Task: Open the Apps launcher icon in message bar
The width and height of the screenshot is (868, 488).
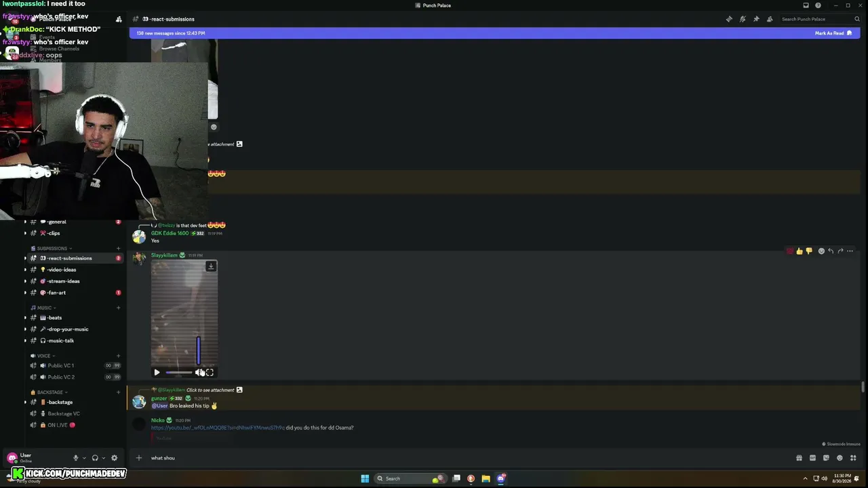Action: point(853,458)
